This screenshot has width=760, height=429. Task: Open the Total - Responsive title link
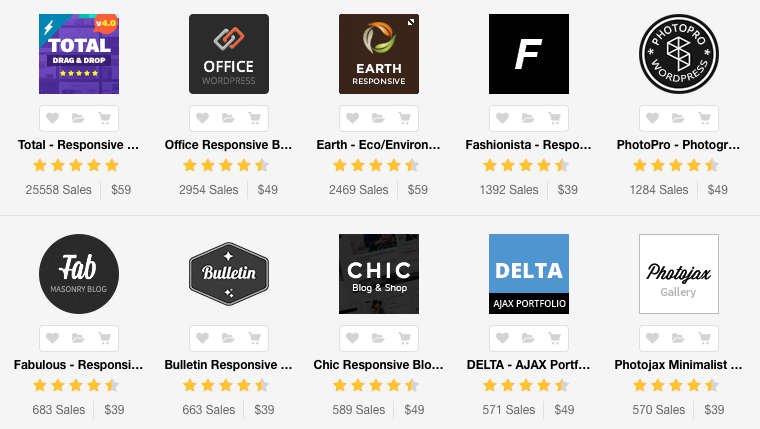[79, 144]
